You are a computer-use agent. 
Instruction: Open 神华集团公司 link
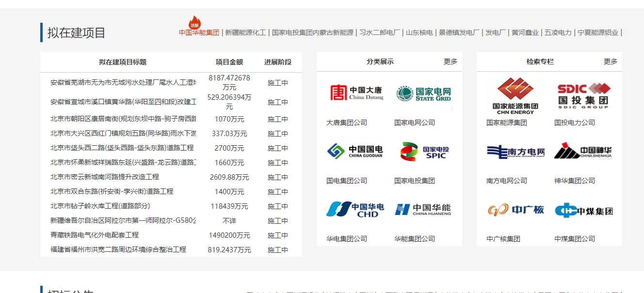click(x=575, y=181)
